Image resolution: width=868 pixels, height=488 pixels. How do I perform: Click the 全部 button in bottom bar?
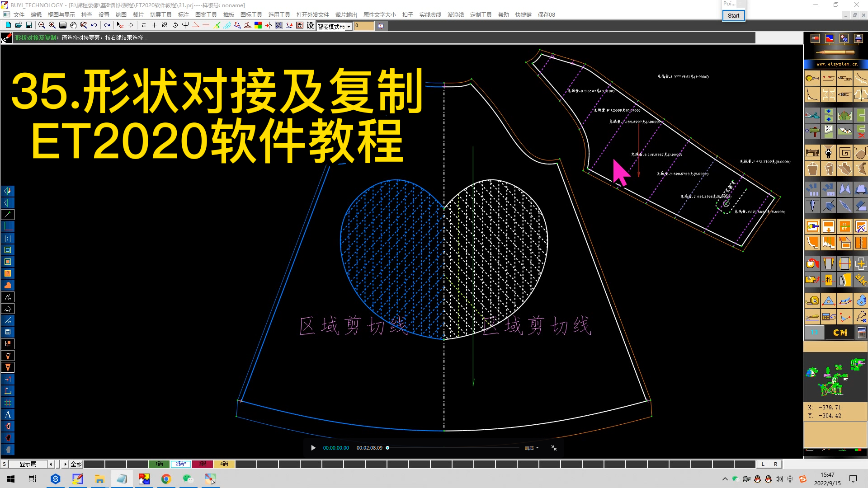(76, 464)
